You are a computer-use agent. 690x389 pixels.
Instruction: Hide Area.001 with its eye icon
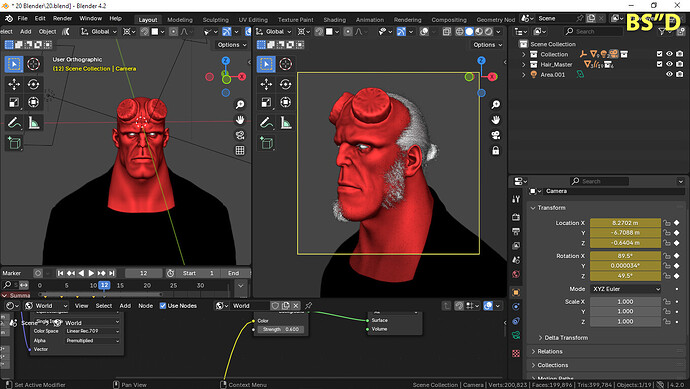click(x=669, y=74)
